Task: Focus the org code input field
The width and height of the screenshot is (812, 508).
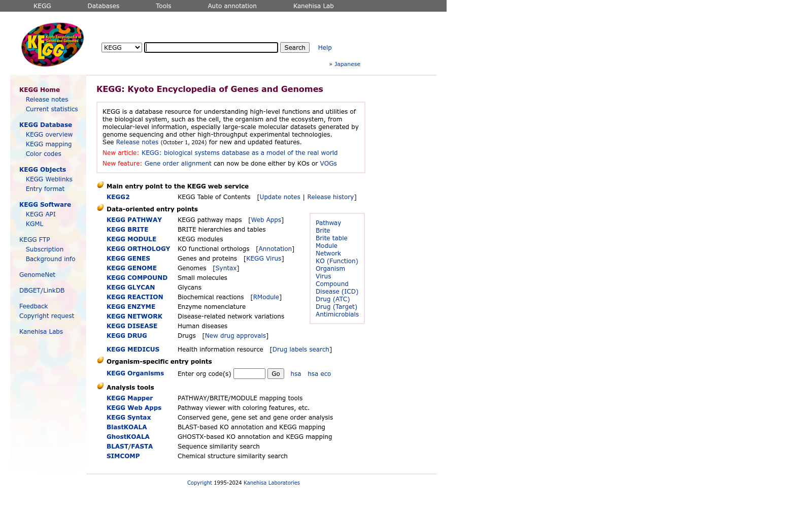Action: coord(249,374)
